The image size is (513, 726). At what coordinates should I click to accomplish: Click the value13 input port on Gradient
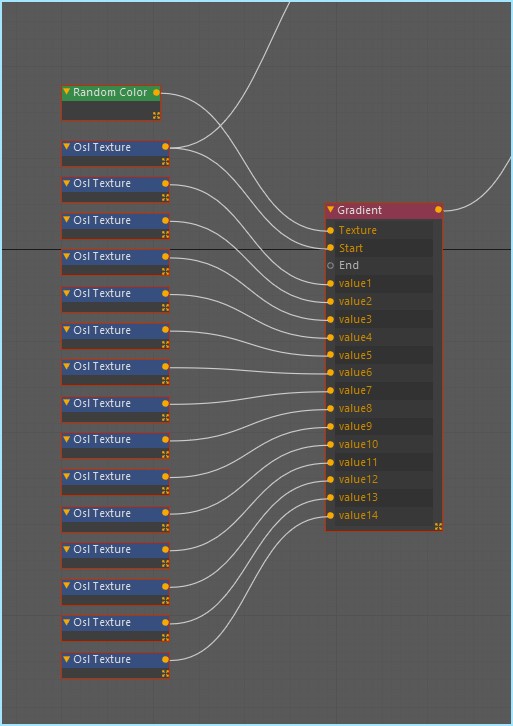tap(330, 498)
